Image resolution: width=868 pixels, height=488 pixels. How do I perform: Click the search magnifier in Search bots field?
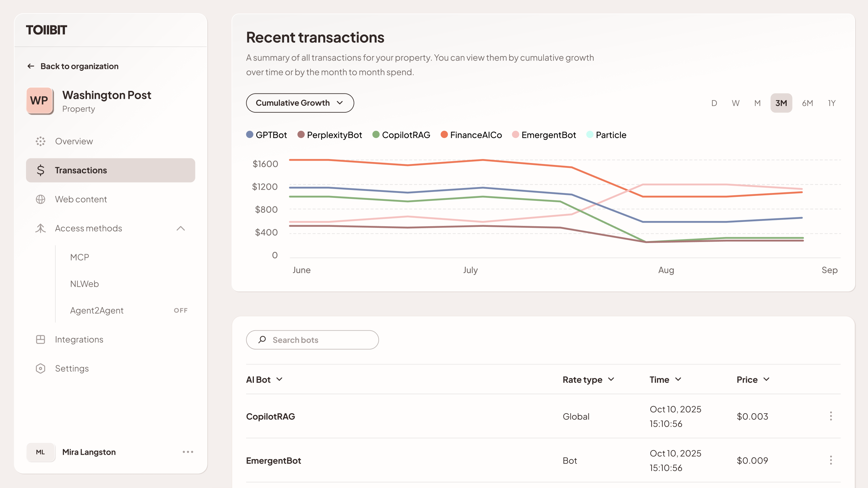click(262, 340)
